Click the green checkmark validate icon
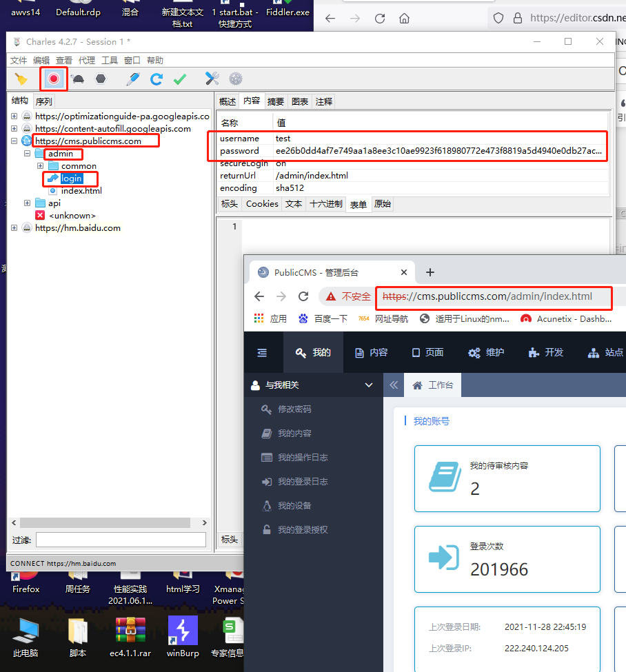 [x=179, y=79]
